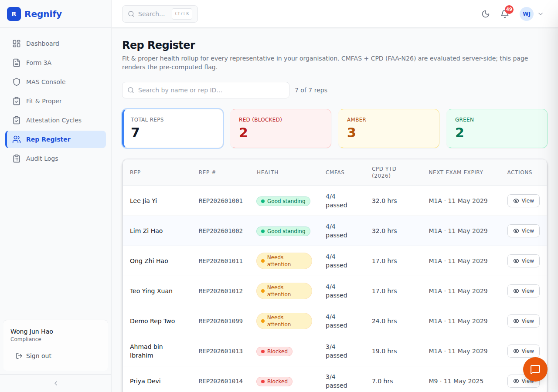Open the Fit & Proper menu item
This screenshot has height=392, width=558.
pyautogui.click(x=56, y=101)
